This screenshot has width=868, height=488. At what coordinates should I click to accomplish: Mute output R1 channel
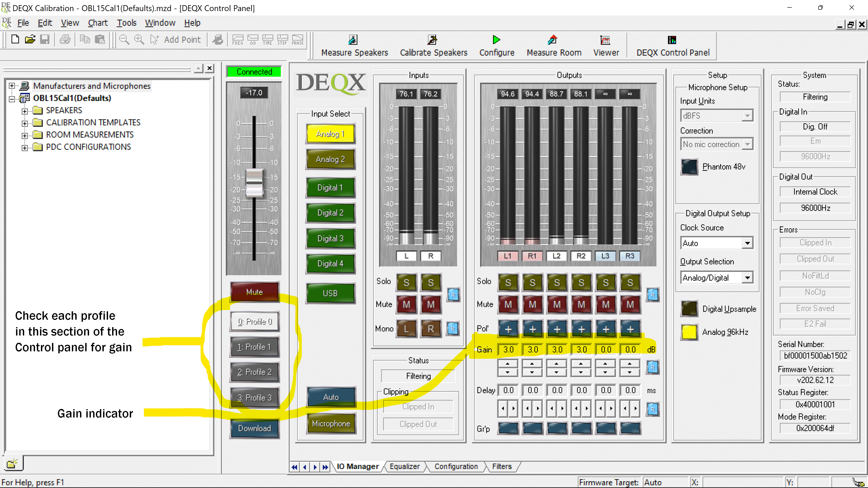(x=532, y=305)
